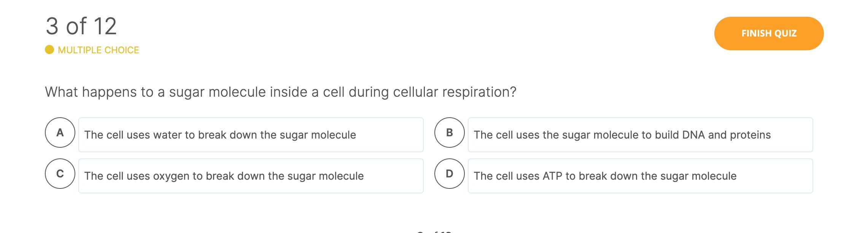The width and height of the screenshot is (868, 233).
Task: Select answer option A circle
Action: click(x=60, y=132)
